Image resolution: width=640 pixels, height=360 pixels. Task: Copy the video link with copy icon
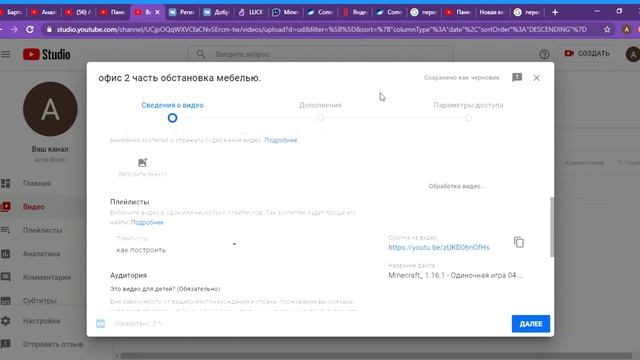pyautogui.click(x=519, y=242)
